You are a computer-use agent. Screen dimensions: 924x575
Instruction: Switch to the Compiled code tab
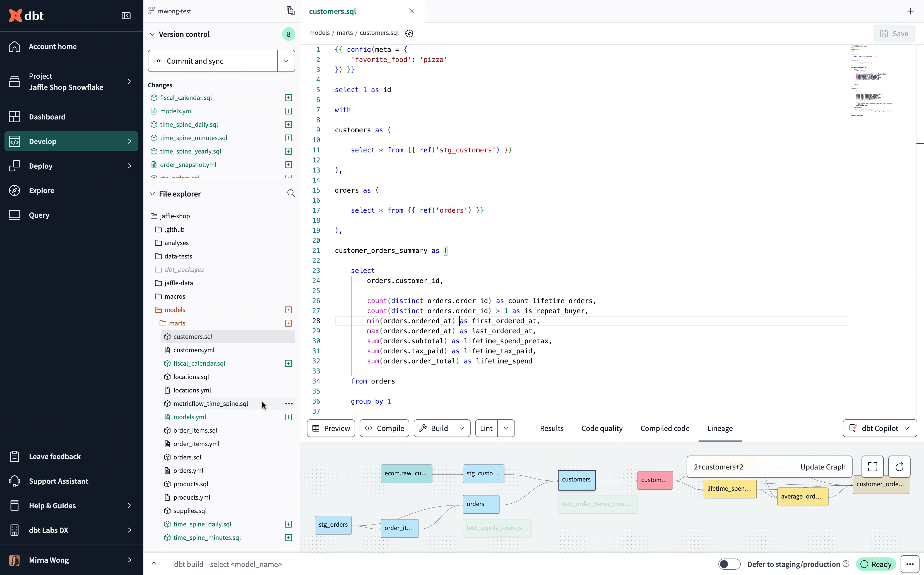(664, 428)
